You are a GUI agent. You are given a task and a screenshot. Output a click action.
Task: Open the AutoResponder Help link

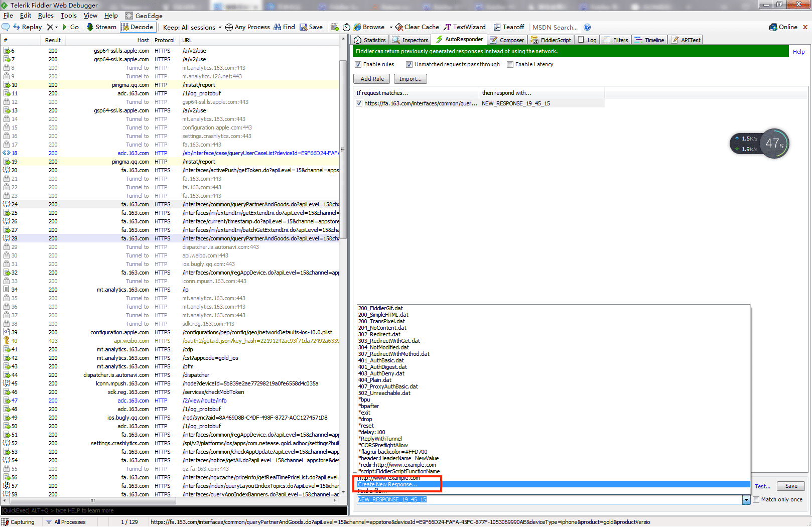[798, 52]
